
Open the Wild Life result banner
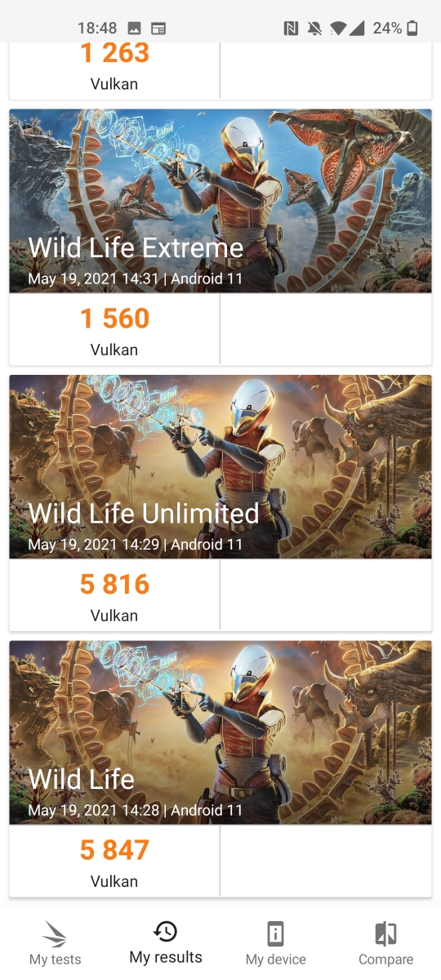click(x=220, y=733)
